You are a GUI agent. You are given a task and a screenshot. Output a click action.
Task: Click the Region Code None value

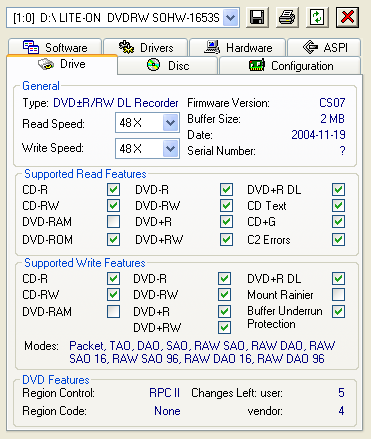pyautogui.click(x=167, y=411)
